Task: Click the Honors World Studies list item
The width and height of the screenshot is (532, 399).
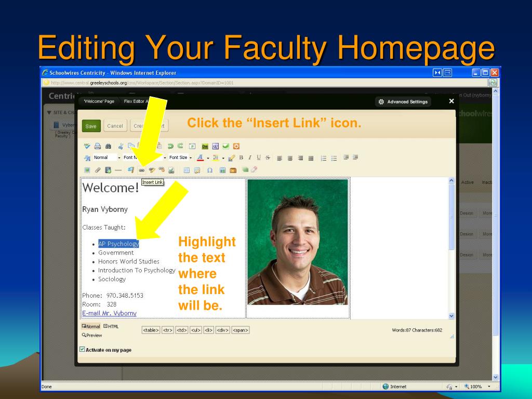Action: 129,262
